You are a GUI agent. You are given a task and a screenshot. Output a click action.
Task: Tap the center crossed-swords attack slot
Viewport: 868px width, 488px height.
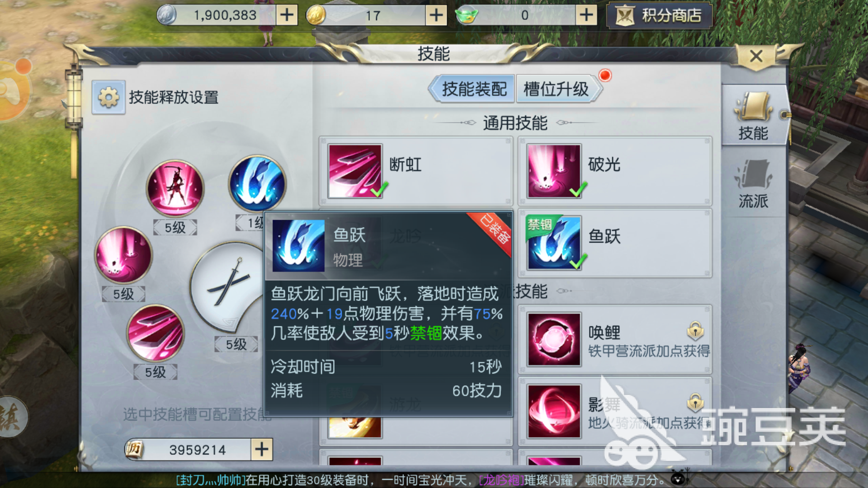228,286
